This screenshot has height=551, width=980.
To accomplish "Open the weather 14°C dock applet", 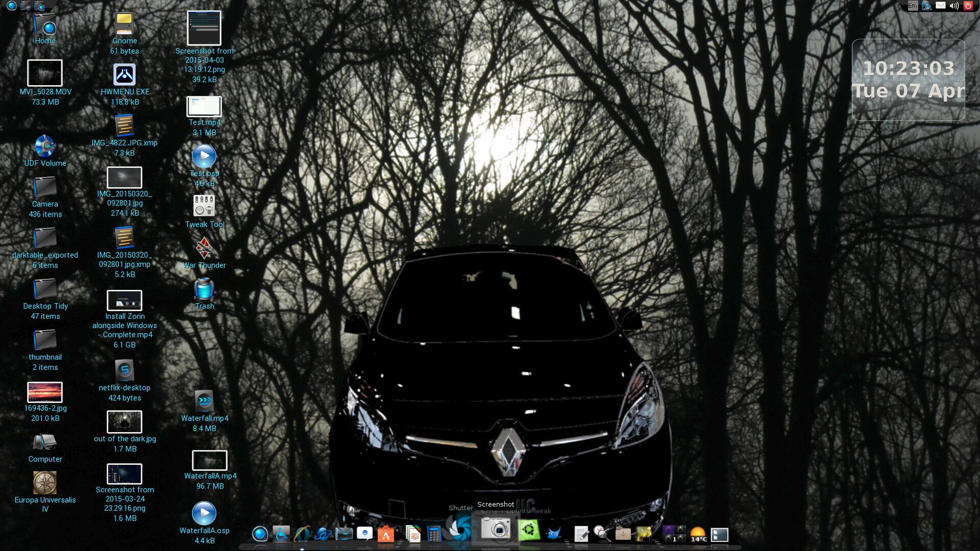I will coord(698,534).
